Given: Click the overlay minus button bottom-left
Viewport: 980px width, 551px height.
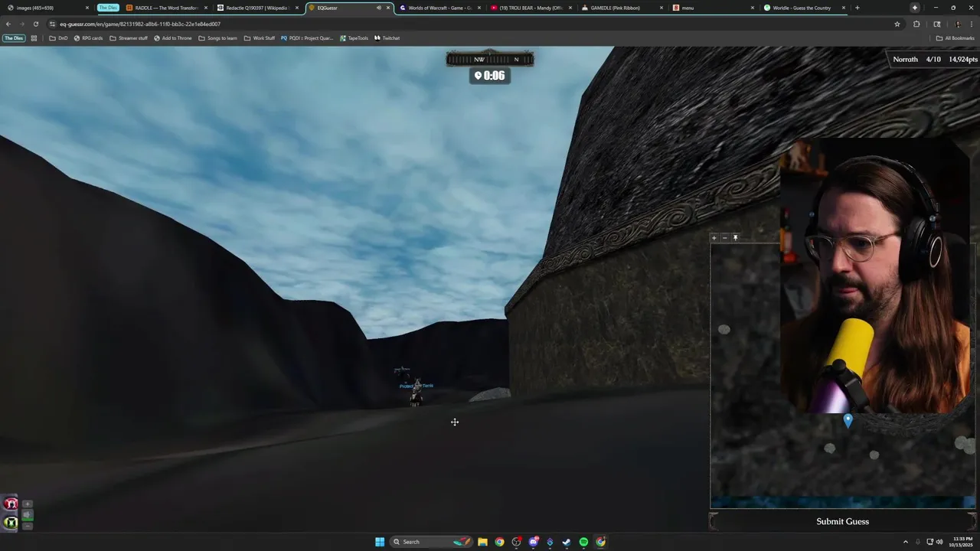Looking at the screenshot, I should point(28,526).
